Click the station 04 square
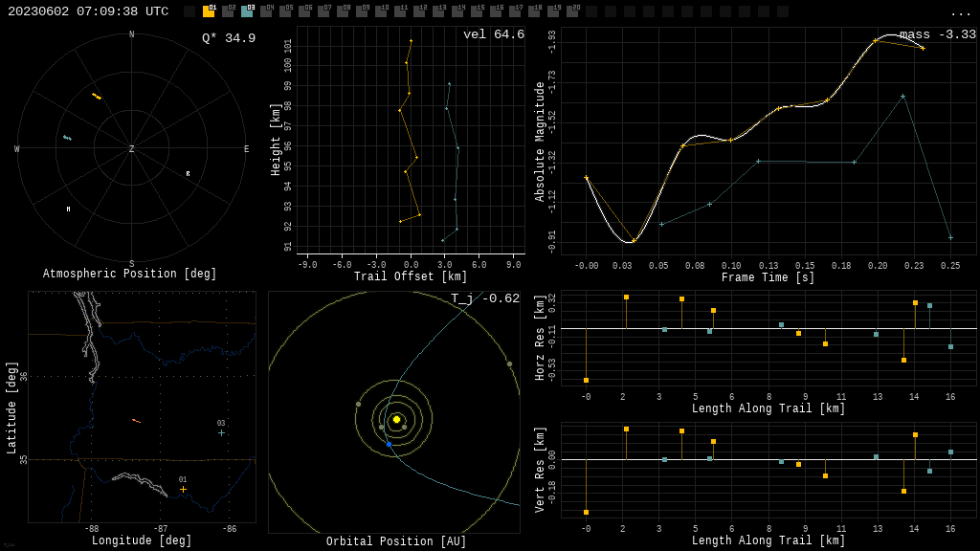 click(x=266, y=11)
